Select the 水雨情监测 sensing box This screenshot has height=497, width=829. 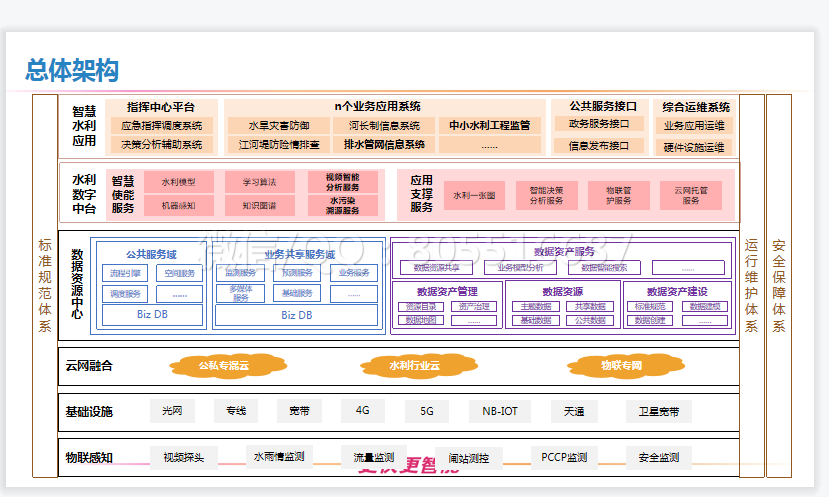(x=279, y=457)
